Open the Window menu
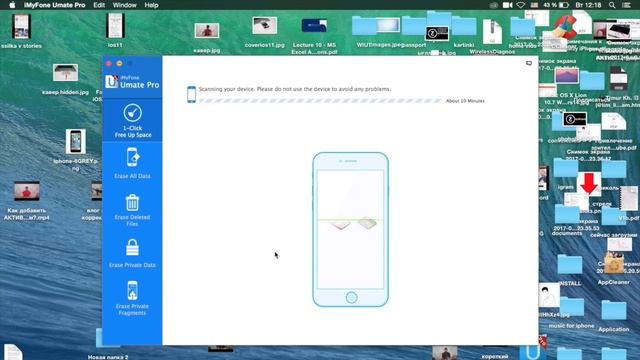The height and width of the screenshot is (360, 640). 124,5
